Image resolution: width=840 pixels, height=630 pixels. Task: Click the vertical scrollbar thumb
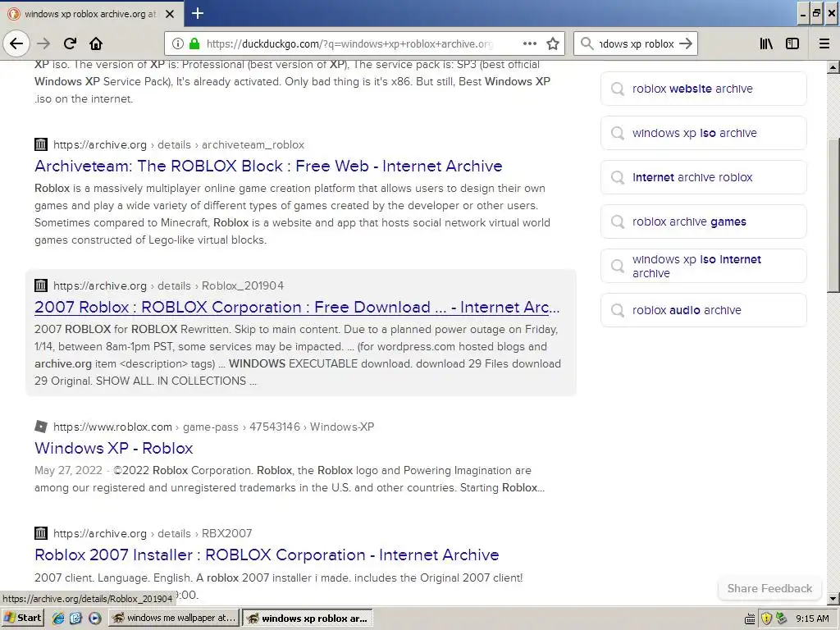pyautogui.click(x=833, y=215)
